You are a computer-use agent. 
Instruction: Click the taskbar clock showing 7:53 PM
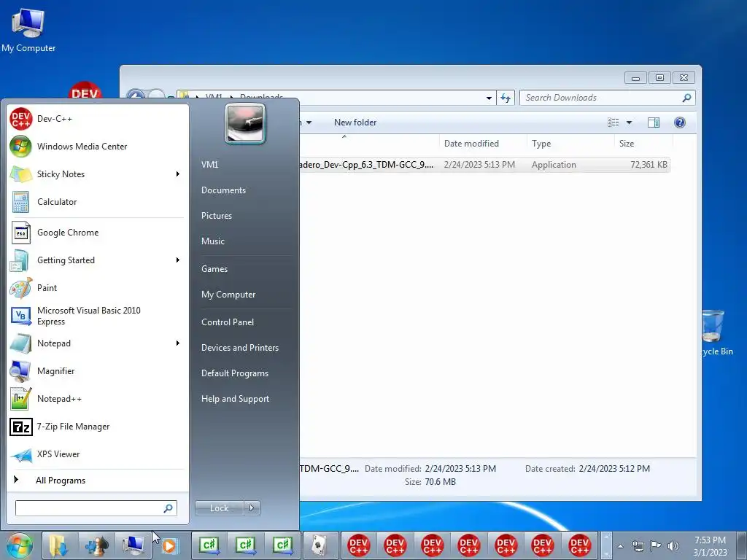(x=711, y=546)
